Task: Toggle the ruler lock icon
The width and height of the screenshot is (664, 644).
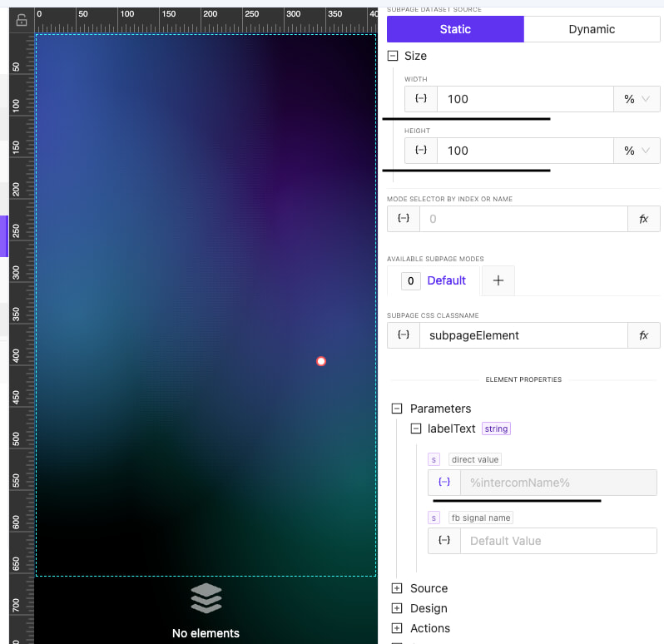Action: (x=22, y=20)
